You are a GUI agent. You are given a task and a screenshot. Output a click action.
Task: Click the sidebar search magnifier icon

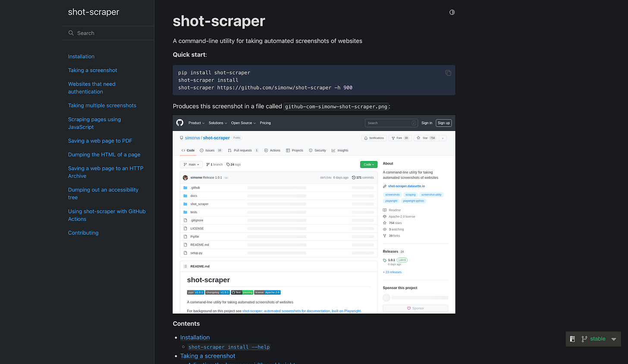click(71, 33)
